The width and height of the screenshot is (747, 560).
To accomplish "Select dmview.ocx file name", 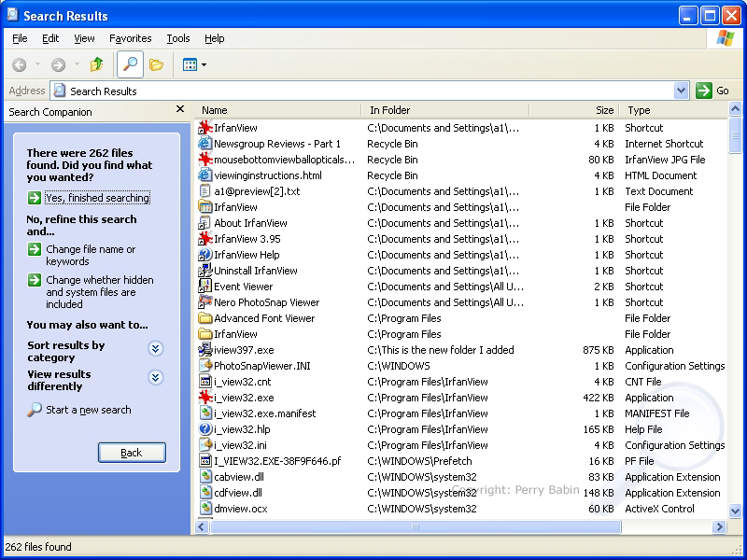I will click(x=241, y=509).
